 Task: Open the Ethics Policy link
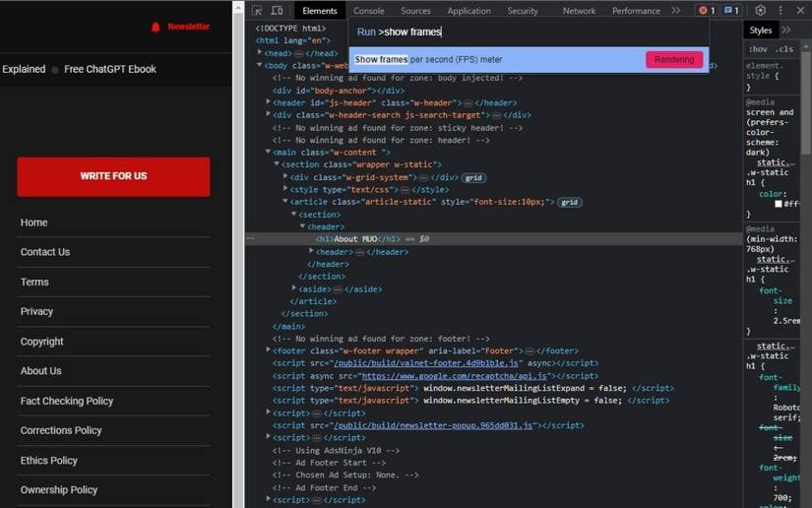point(48,461)
